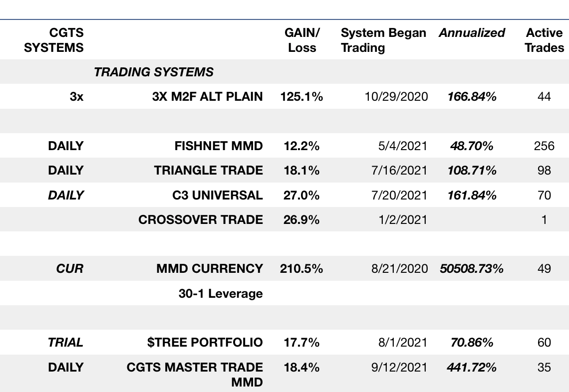Click the 30-1 Leverage text

pos(220,293)
